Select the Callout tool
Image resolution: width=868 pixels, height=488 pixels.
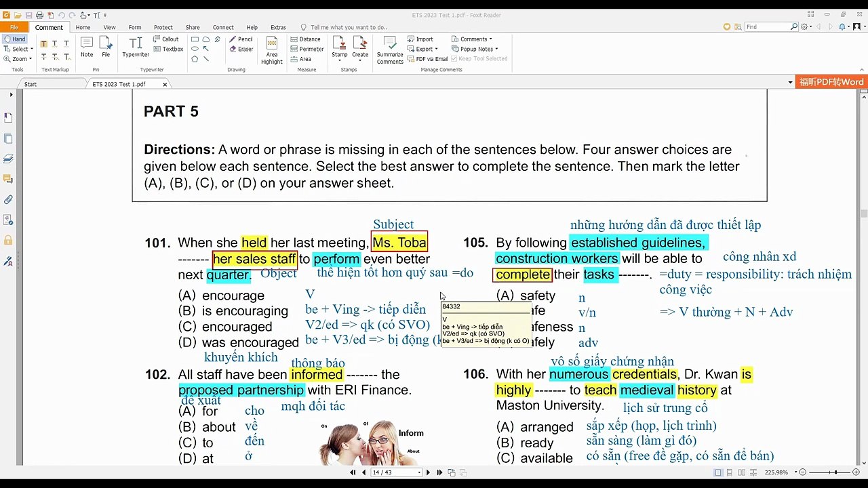[x=165, y=39]
